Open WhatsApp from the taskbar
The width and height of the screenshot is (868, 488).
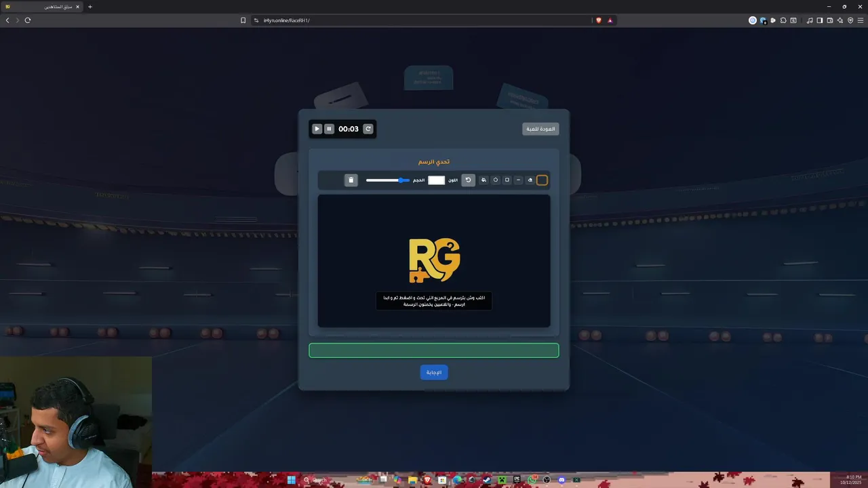[x=532, y=480]
